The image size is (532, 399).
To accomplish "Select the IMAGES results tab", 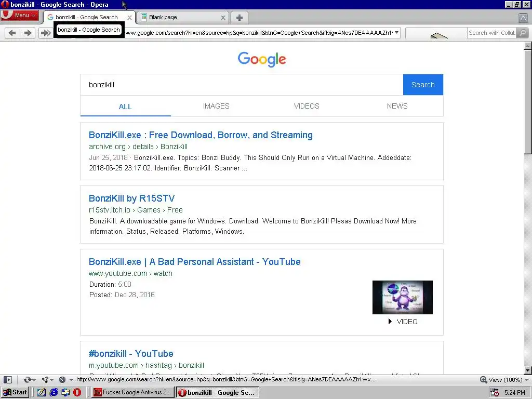I will (216, 106).
